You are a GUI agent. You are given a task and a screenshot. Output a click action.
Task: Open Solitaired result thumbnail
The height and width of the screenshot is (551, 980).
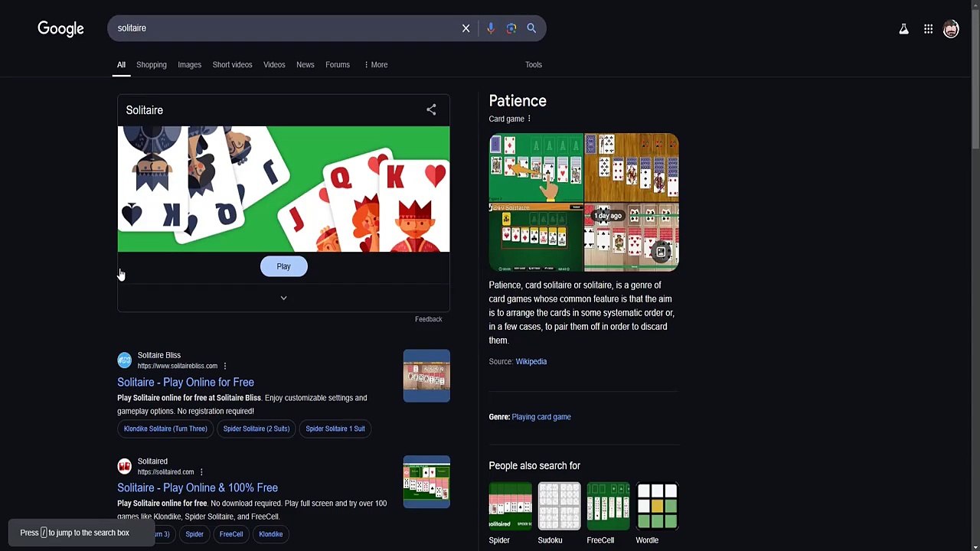[426, 481]
